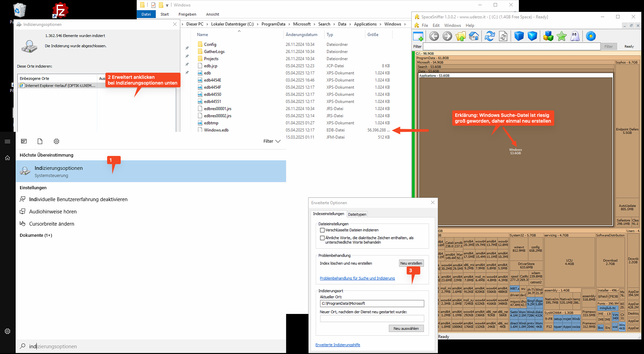644x354 pixels.
Task: Select Internet Explorer-Verlauf indexed location
Action: click(x=57, y=86)
